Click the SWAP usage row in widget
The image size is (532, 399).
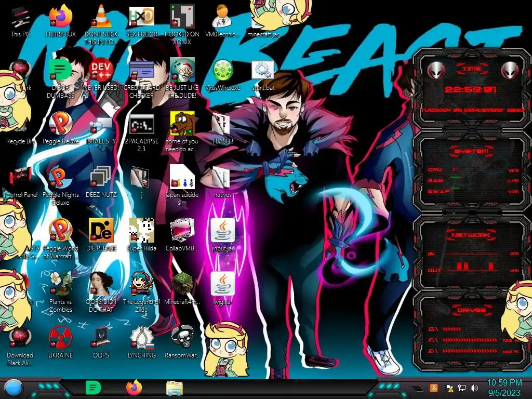(x=474, y=191)
